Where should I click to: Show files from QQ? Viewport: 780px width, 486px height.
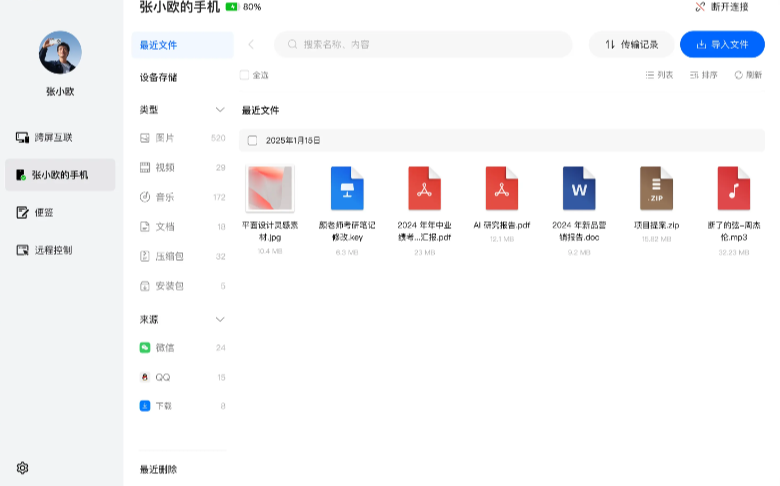coord(182,377)
